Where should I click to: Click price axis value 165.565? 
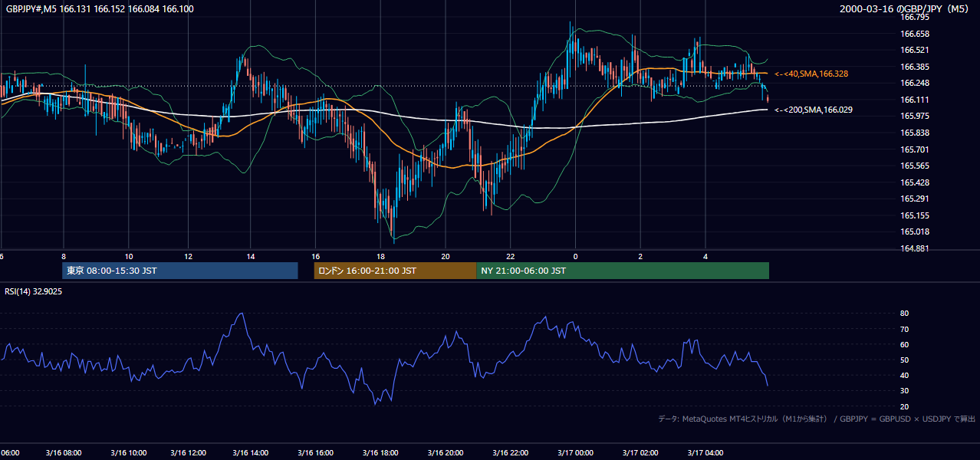click(916, 166)
